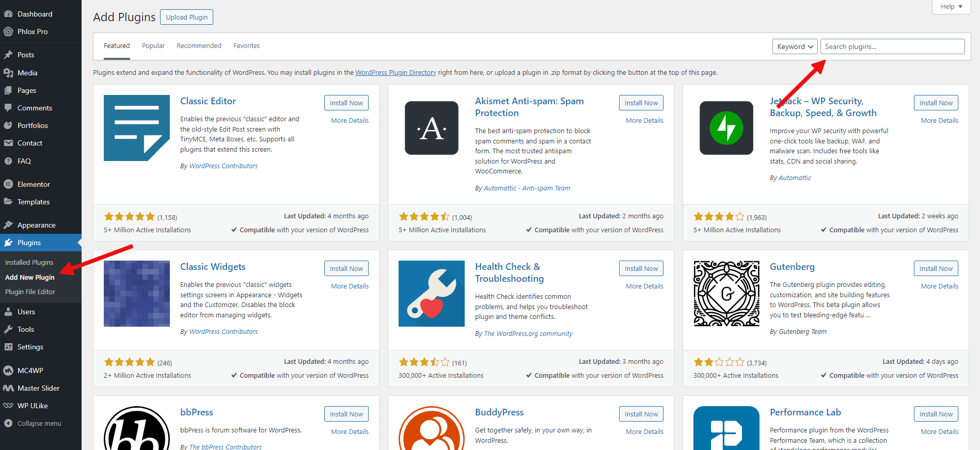Image resolution: width=980 pixels, height=450 pixels.
Task: Open the Elementor sidebar icon
Action: [8, 184]
